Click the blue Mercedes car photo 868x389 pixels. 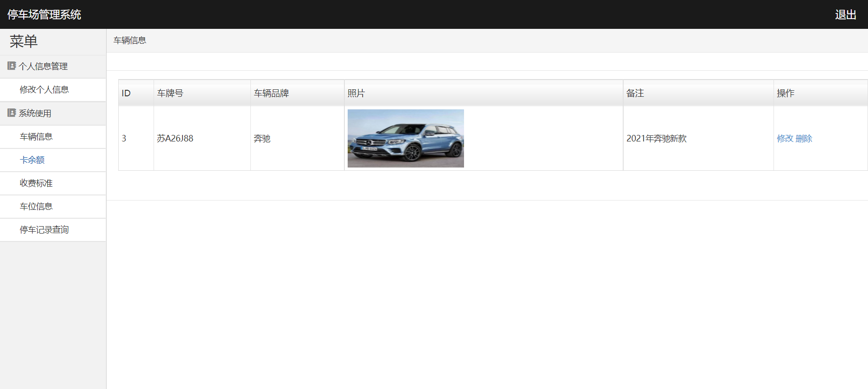[x=406, y=138]
